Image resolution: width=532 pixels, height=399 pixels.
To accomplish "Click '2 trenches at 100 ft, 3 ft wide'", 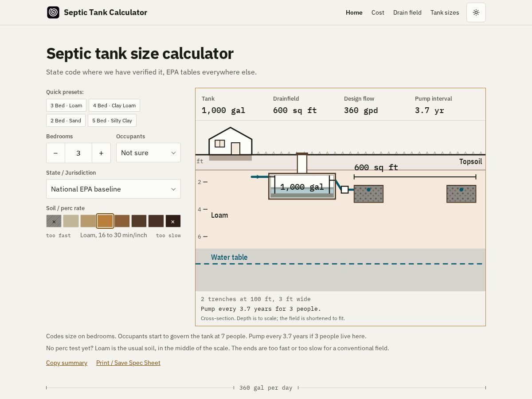I will [256, 299].
